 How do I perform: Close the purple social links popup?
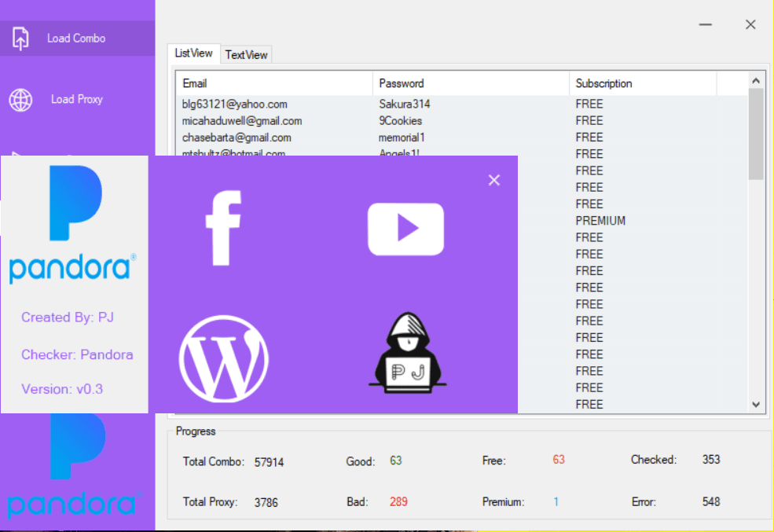point(494,180)
